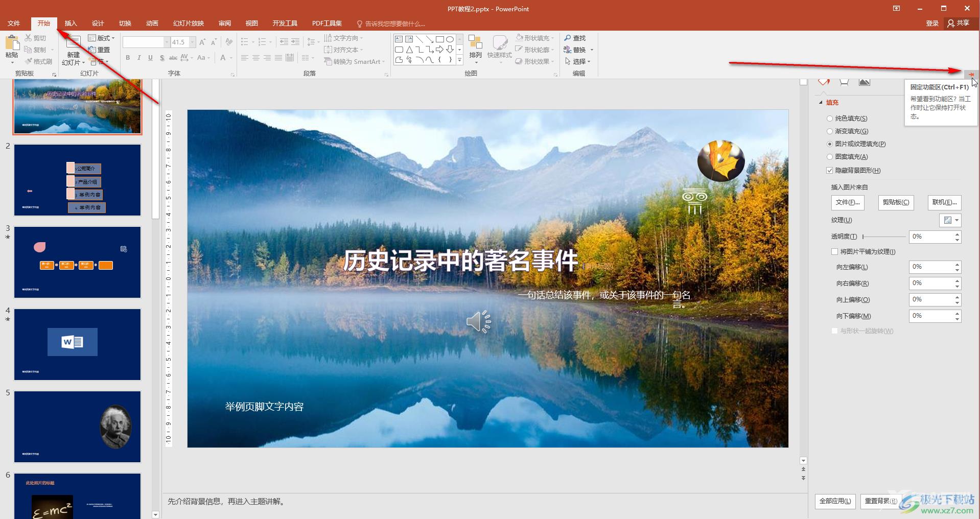
Task: Click the Paste (粘贴) clipboard icon
Action: tap(12, 43)
